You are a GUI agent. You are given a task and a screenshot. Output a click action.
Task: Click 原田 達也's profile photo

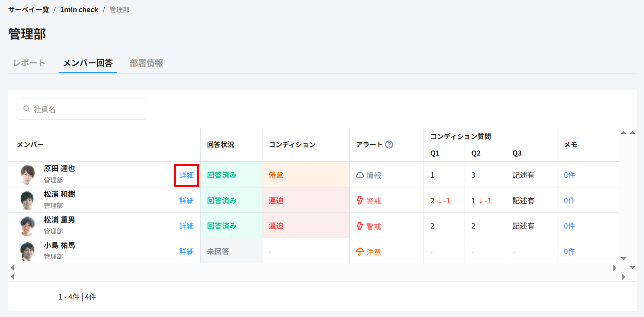pos(28,175)
